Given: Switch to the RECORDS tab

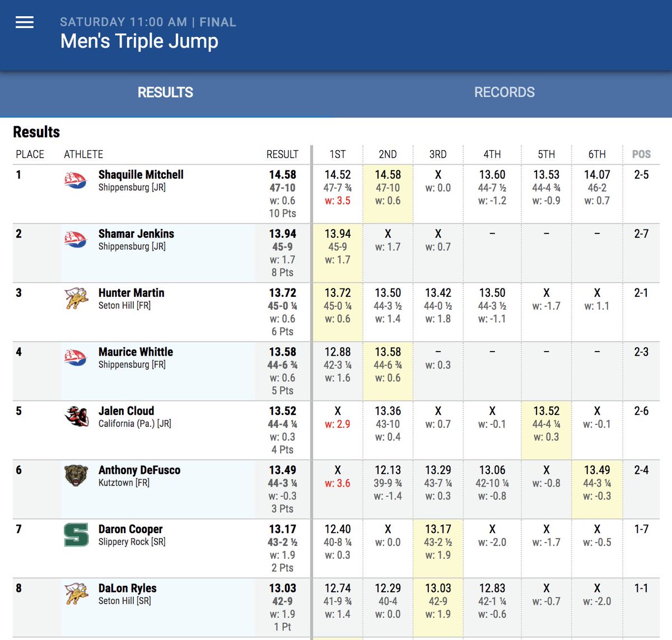Looking at the screenshot, I should point(505,92).
